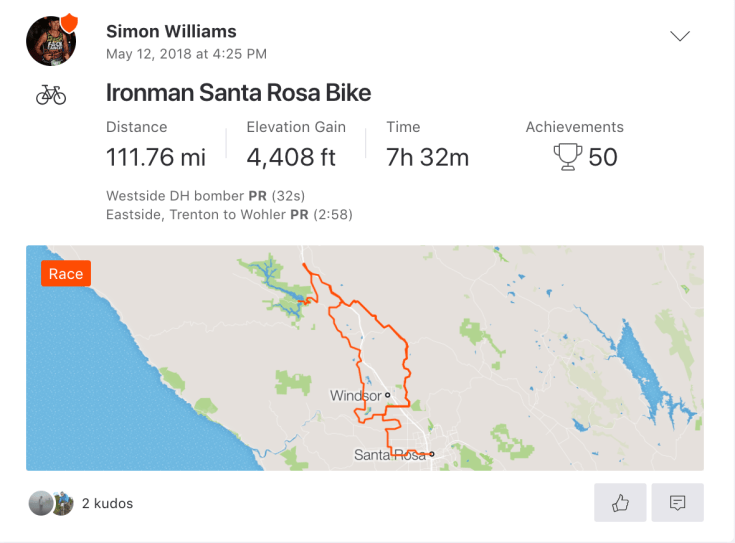Click the bicycle activity type icon
This screenshot has width=735, height=543.
tap(51, 95)
